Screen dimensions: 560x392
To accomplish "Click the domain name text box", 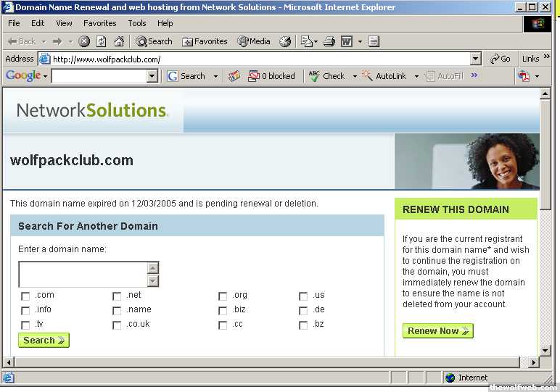I will tap(82, 275).
